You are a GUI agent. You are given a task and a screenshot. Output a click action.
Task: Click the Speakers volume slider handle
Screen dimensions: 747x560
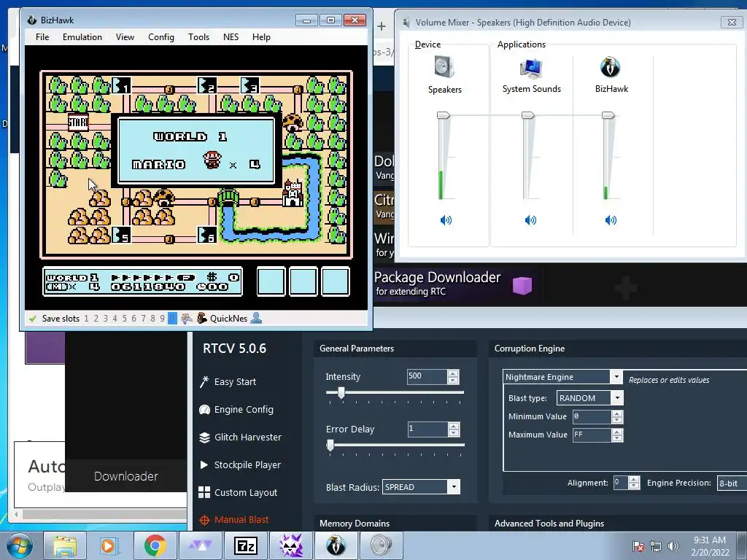(444, 115)
